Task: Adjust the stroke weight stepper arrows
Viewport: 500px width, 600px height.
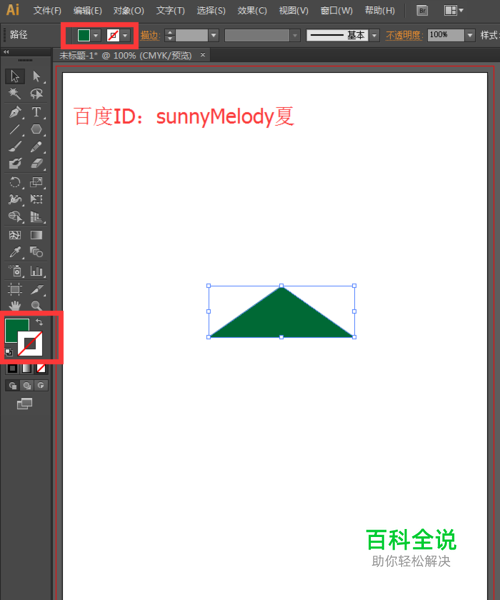Action: click(169, 36)
